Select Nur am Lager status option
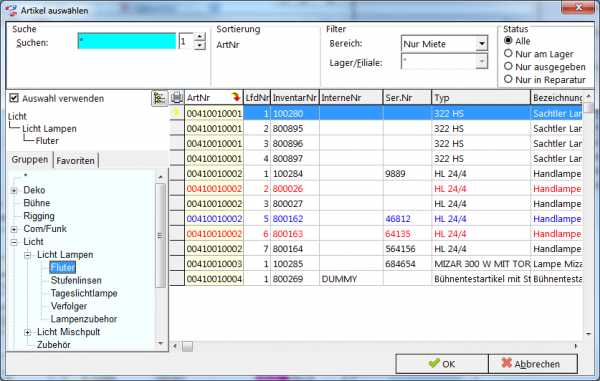 tap(508, 54)
